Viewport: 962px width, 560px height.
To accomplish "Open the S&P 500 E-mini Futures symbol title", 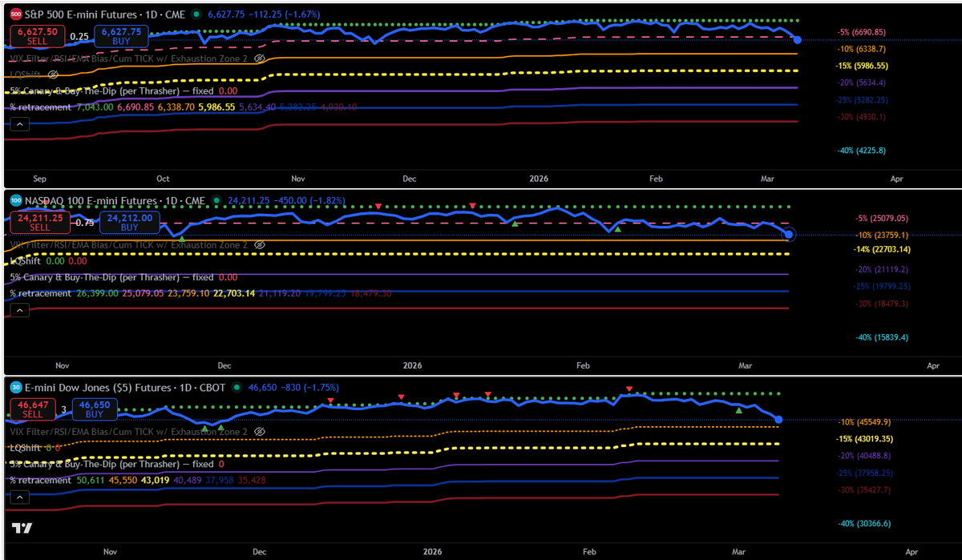I will [107, 14].
